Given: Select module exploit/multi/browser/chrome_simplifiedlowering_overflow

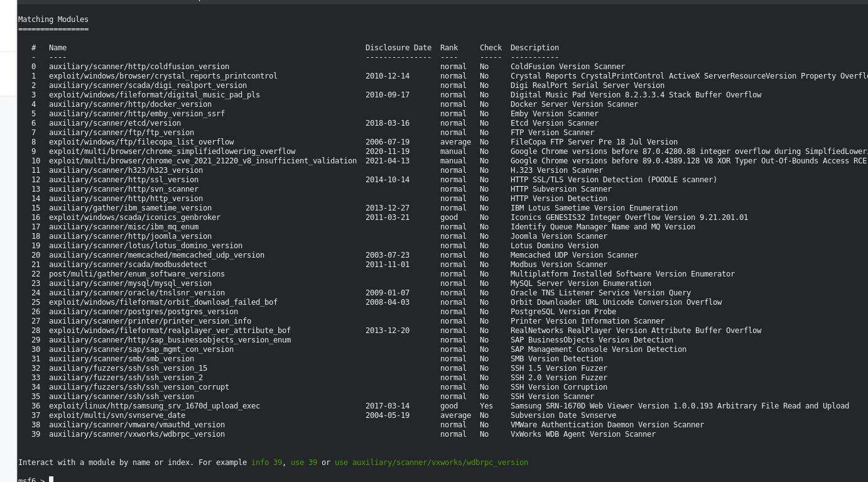Looking at the screenshot, I should [172, 151].
